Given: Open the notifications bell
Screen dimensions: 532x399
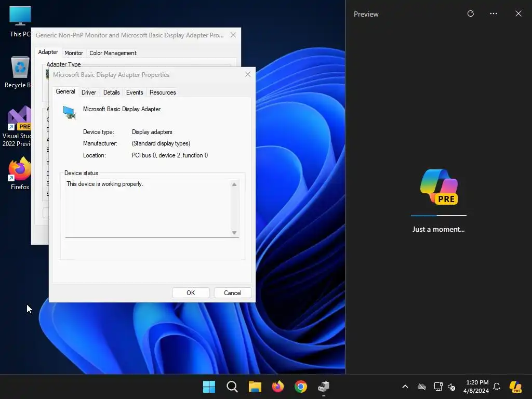Looking at the screenshot, I should tap(497, 387).
